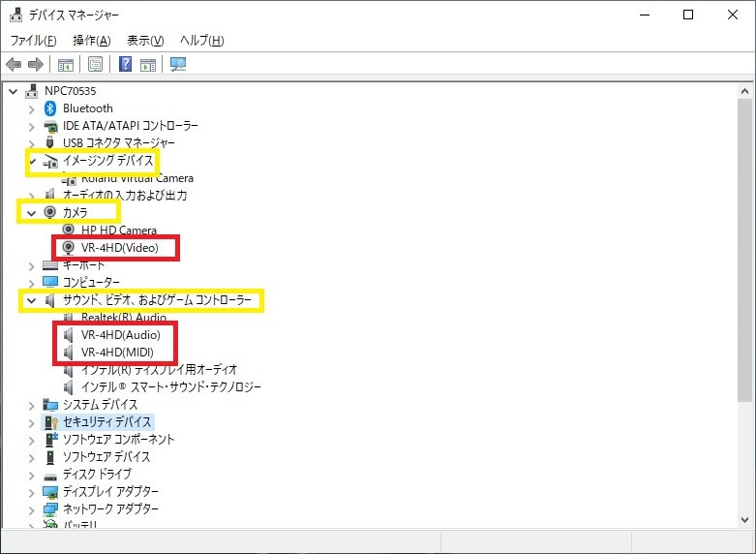
Task: Open the Properties toolbar icon
Action: [96, 64]
